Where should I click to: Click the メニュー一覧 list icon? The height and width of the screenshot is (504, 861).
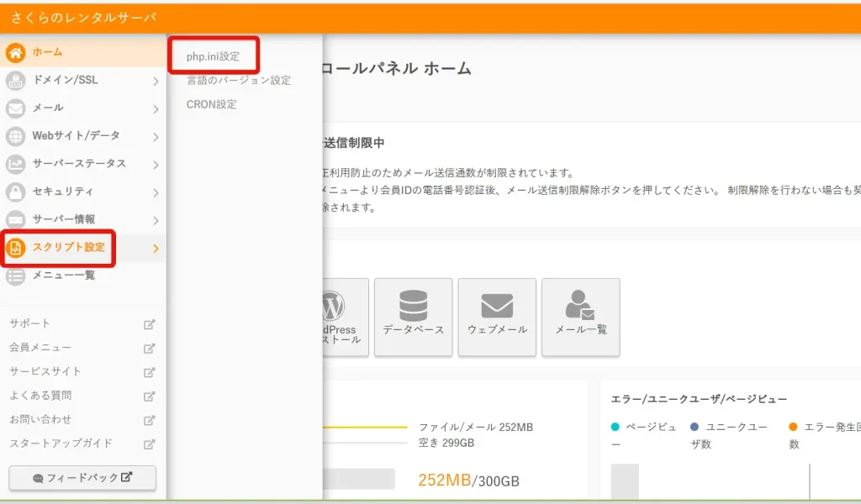tap(15, 276)
